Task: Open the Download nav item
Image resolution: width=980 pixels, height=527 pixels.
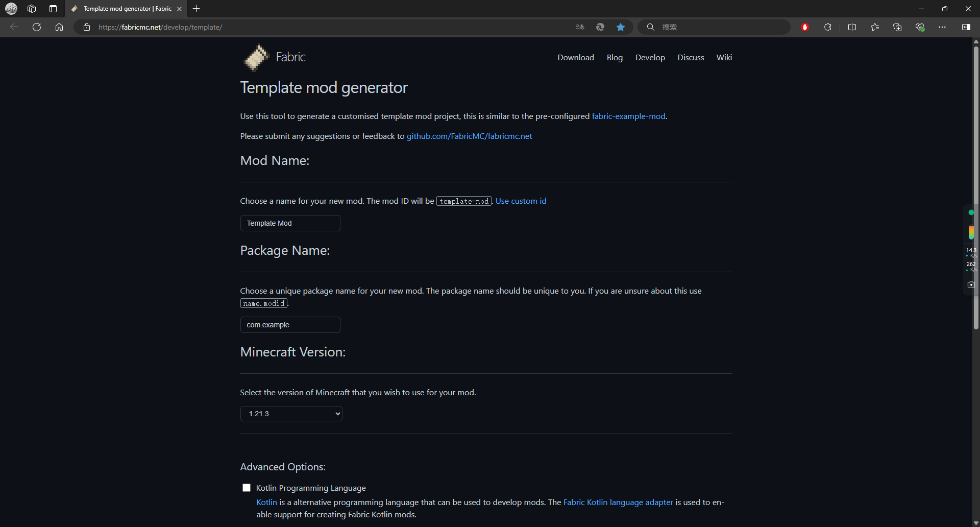Action: (576, 58)
